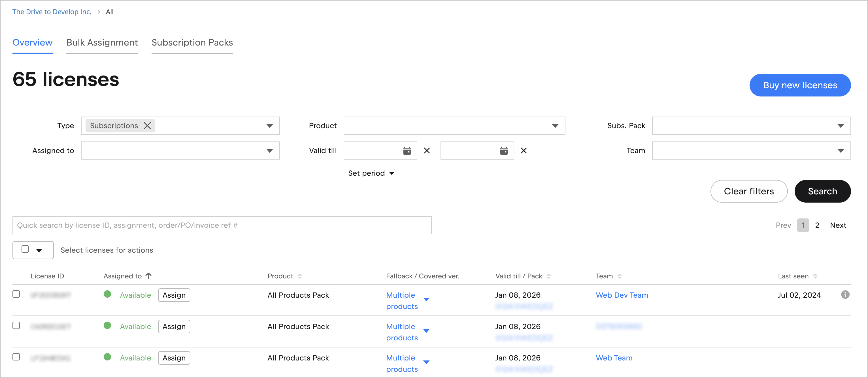Clear the first Valid till date field
The width and height of the screenshot is (868, 378).
coord(427,151)
